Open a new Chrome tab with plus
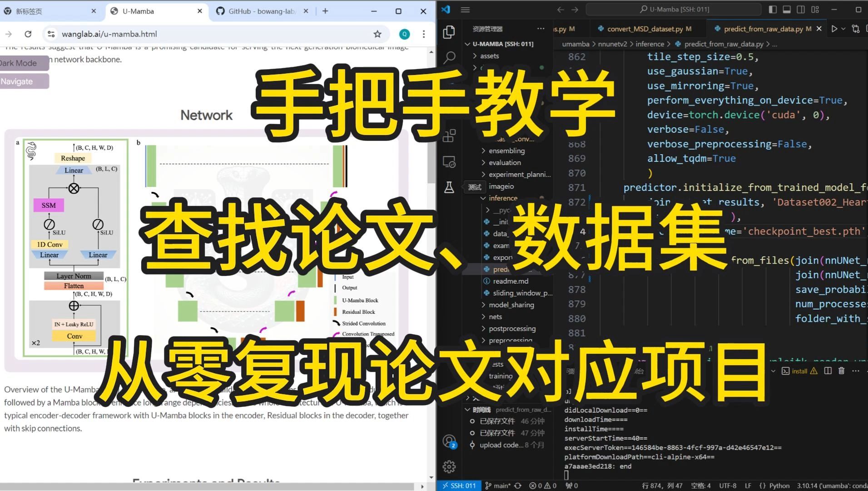 (x=325, y=11)
